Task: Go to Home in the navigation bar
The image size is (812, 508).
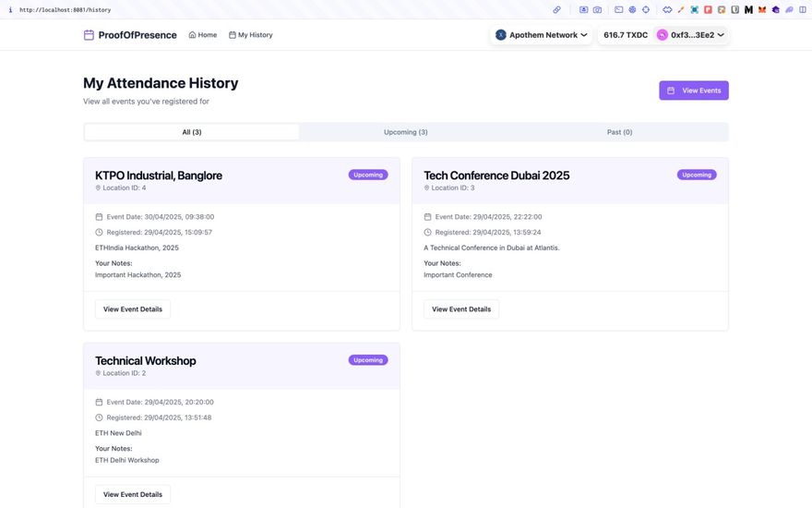Action: (x=203, y=35)
